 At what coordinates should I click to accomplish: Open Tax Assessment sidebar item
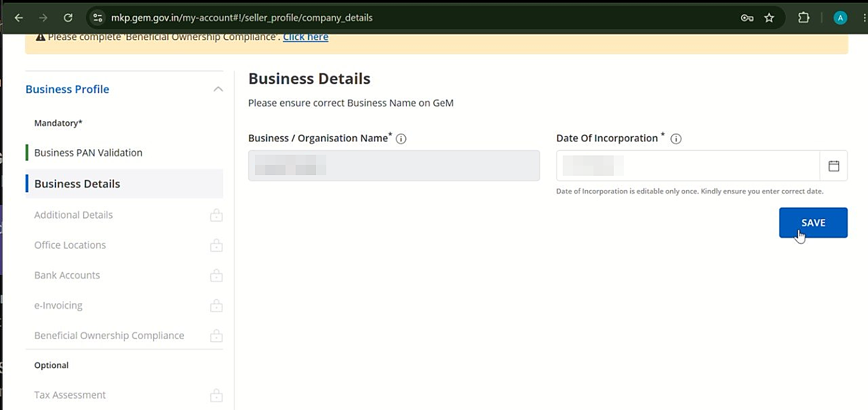pyautogui.click(x=70, y=395)
